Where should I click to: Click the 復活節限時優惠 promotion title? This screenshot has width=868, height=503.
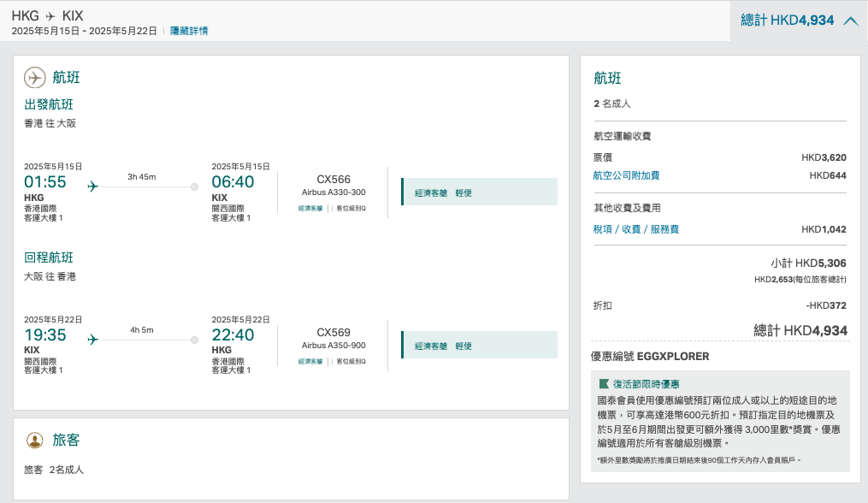click(646, 384)
